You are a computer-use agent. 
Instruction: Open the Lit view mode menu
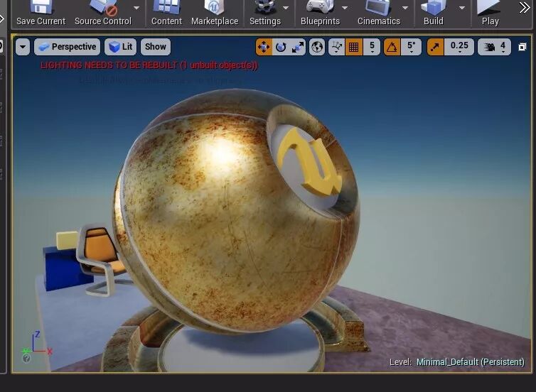[121, 47]
